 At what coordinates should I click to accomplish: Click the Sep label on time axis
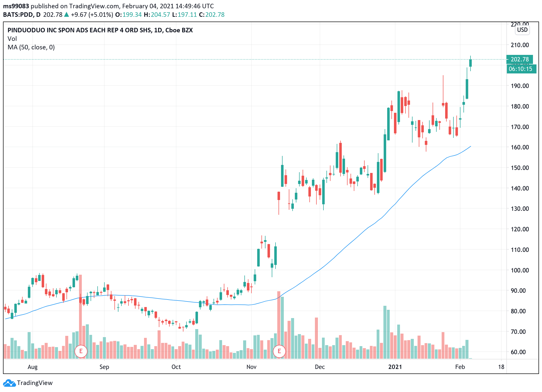point(104,367)
